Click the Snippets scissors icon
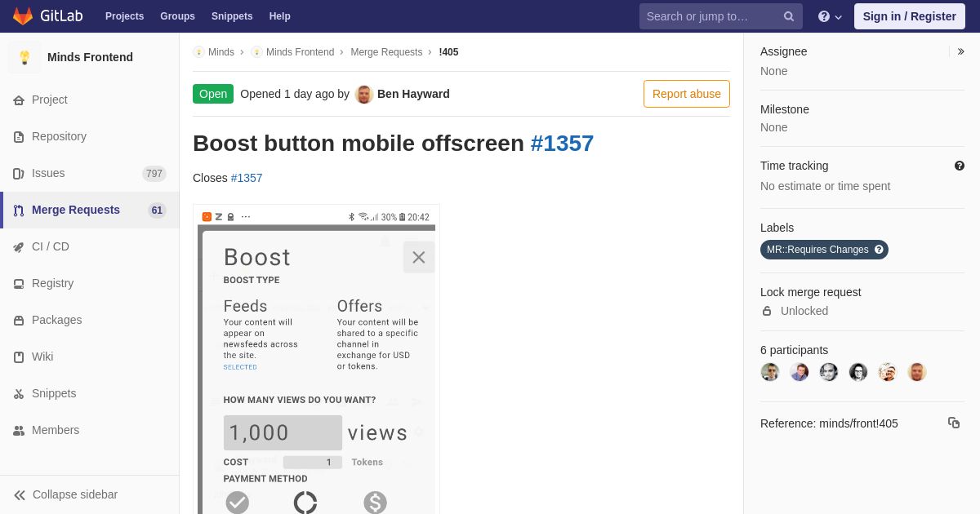980x514 pixels. click(19, 393)
